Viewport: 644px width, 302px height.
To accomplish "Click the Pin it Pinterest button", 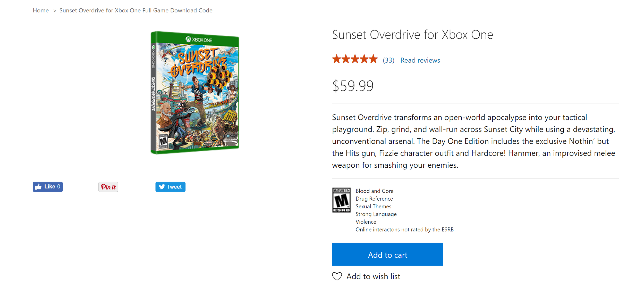I will pos(108,187).
